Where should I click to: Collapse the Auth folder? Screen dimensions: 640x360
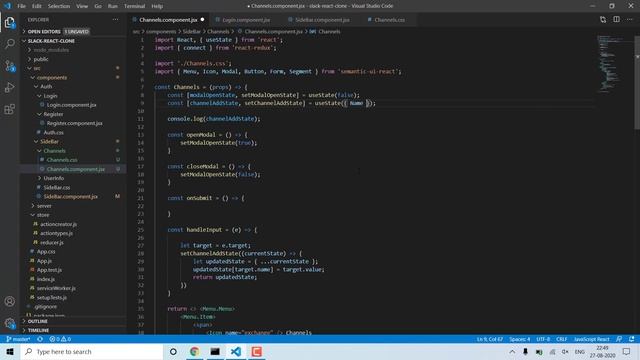point(46,87)
